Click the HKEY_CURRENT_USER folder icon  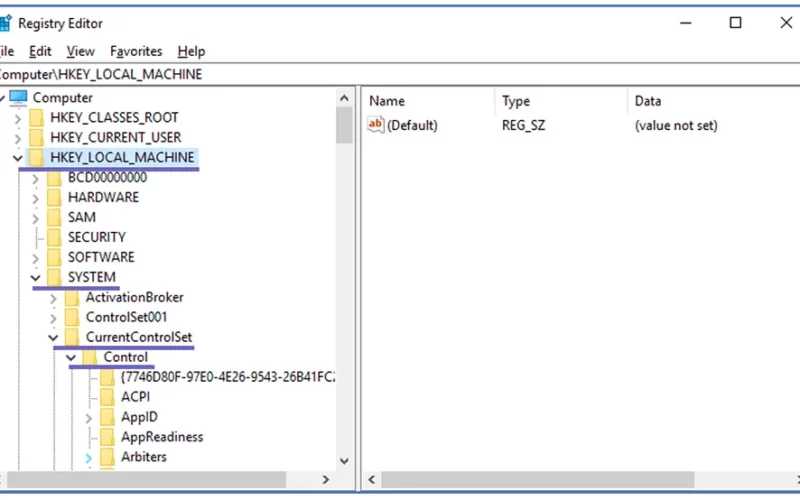(x=37, y=137)
